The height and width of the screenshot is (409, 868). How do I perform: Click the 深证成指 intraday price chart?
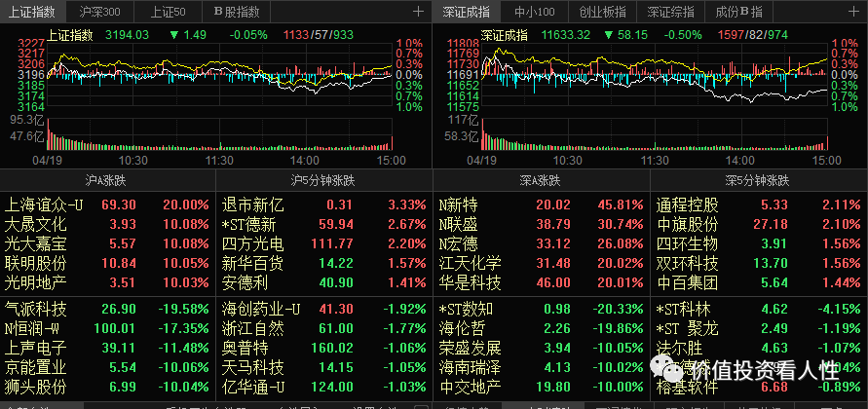pyautogui.click(x=655, y=75)
